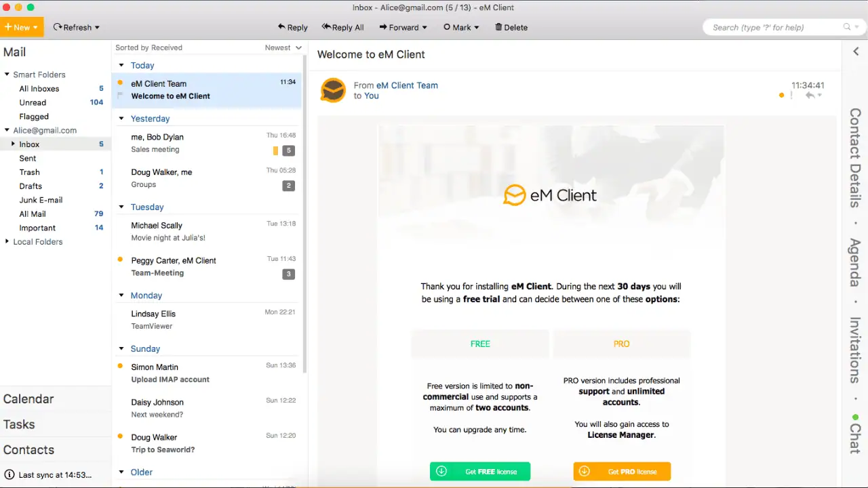
Task: Delete the selected email via toolbar
Action: pyautogui.click(x=511, y=27)
